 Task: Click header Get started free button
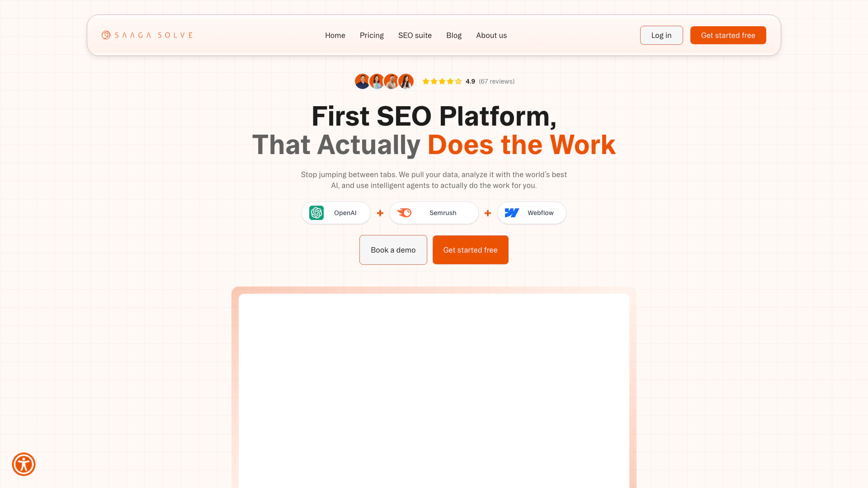728,35
